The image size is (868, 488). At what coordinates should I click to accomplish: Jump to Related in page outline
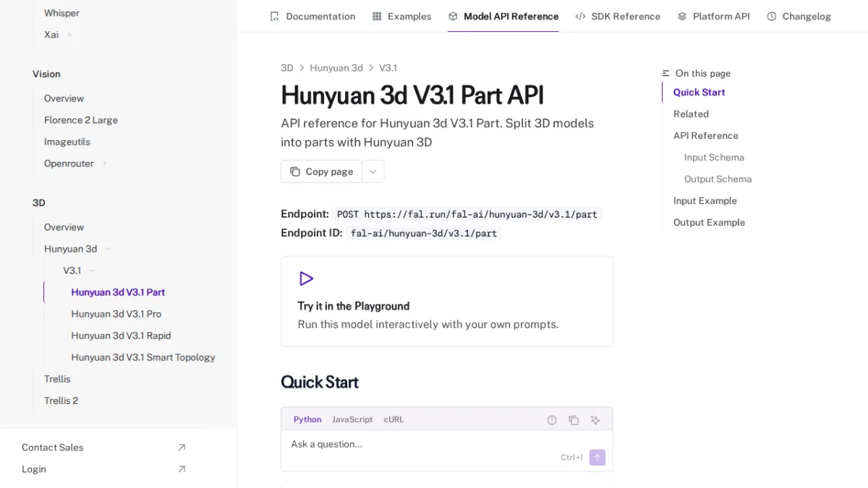pyautogui.click(x=691, y=114)
